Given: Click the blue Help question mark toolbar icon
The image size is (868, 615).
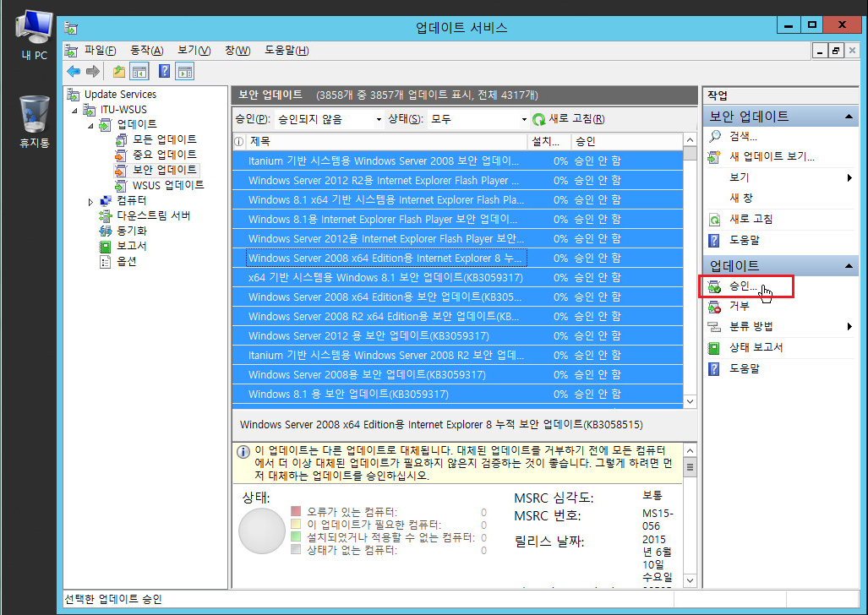Looking at the screenshot, I should click(165, 72).
